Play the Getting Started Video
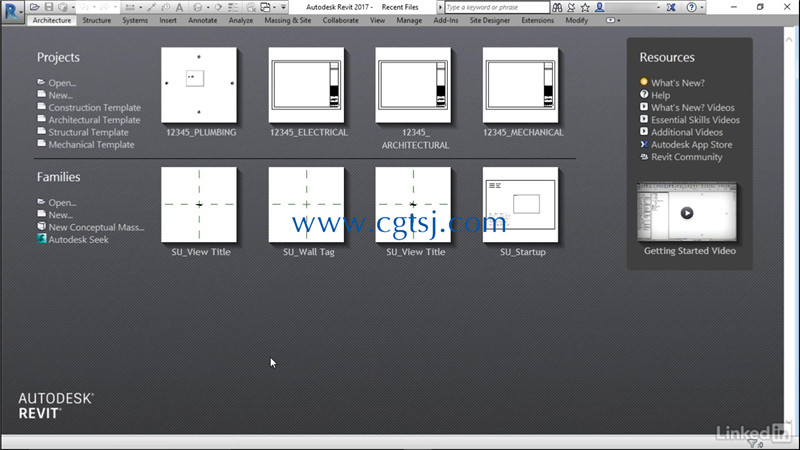 (687, 213)
